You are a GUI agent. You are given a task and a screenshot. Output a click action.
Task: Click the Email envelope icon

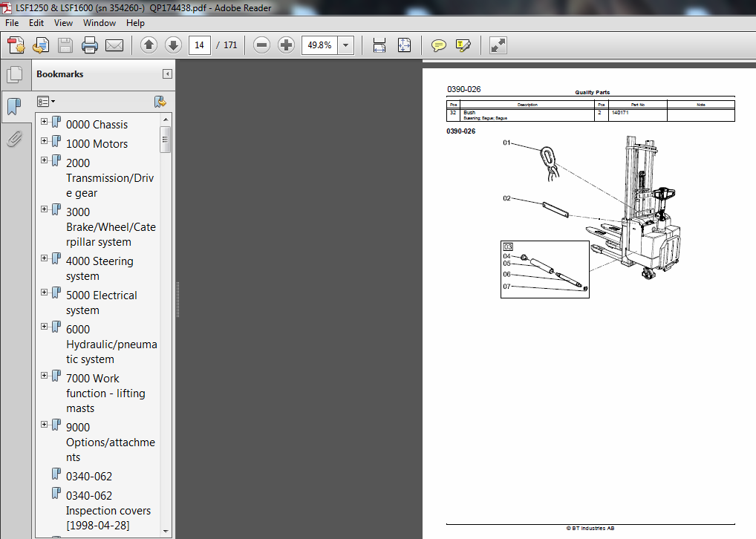[114, 45]
